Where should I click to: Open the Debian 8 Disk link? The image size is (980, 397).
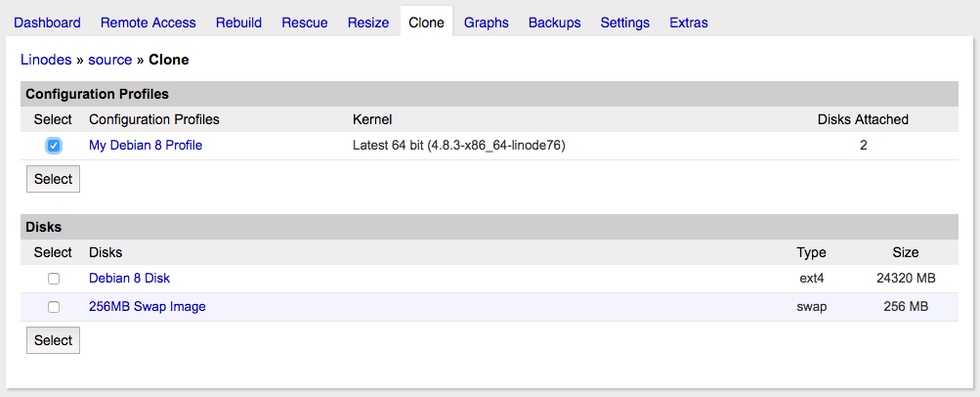click(x=129, y=279)
